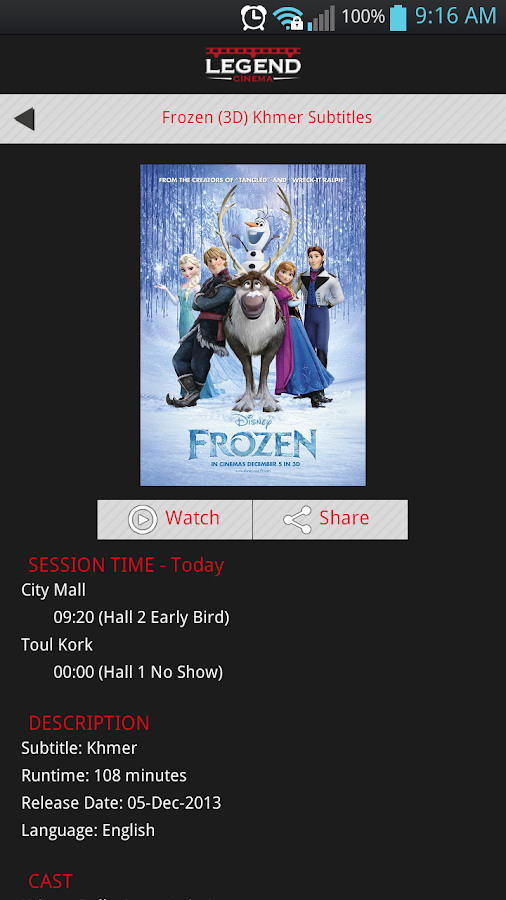Open the Frozen movie poster
Viewport: 506px width, 900px height.
pyautogui.click(x=253, y=325)
